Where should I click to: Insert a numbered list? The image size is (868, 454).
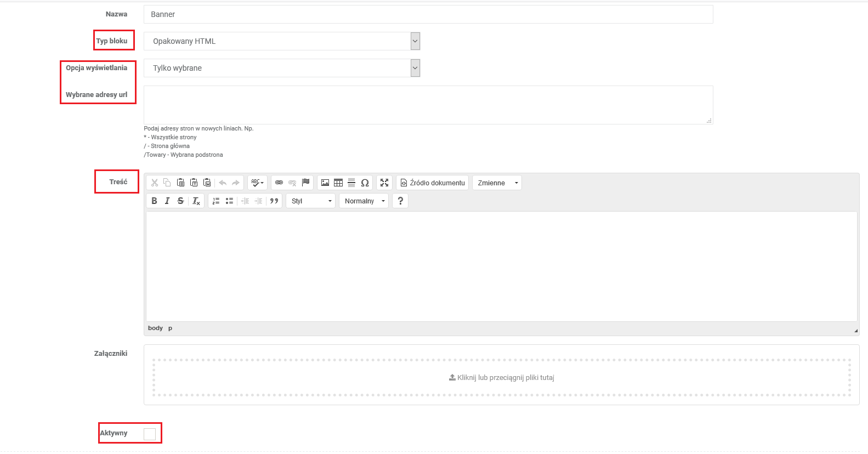click(216, 201)
